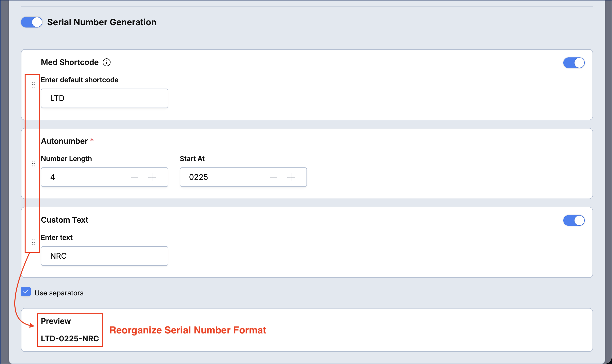Click the Custom Text drag handle
612x364 pixels.
(33, 242)
